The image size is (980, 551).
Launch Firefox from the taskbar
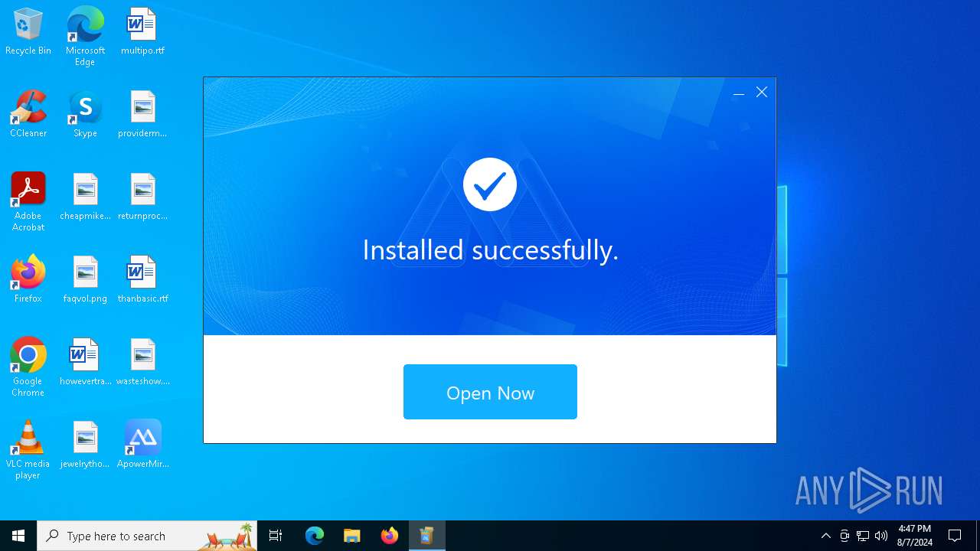pyautogui.click(x=390, y=536)
